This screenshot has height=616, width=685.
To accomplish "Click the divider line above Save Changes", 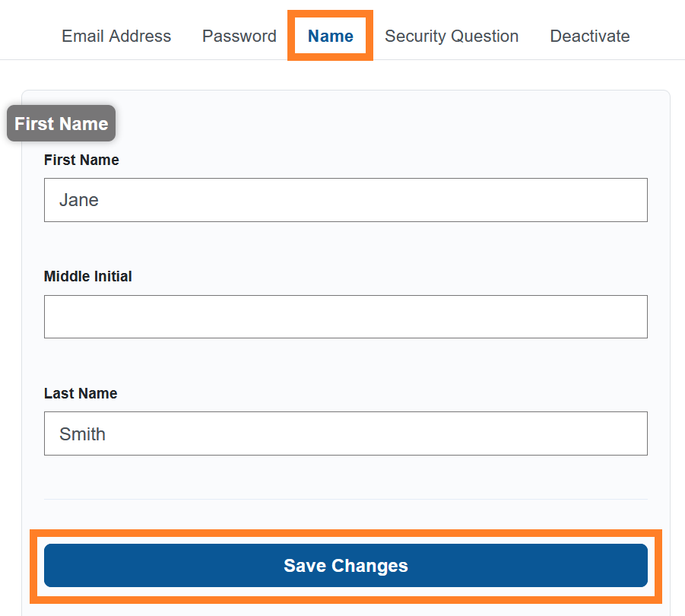I will pyautogui.click(x=345, y=499).
